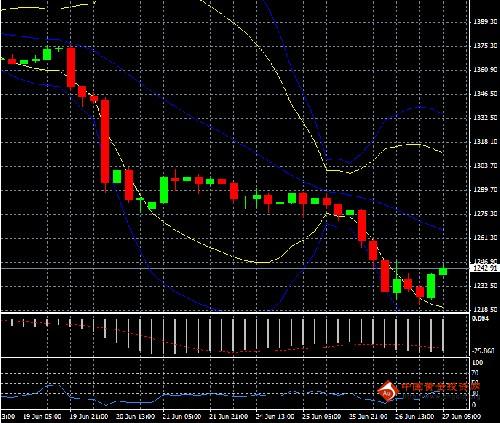Click the watermark logo icon at bottom right
The width and height of the screenshot is (500, 423).
[387, 391]
